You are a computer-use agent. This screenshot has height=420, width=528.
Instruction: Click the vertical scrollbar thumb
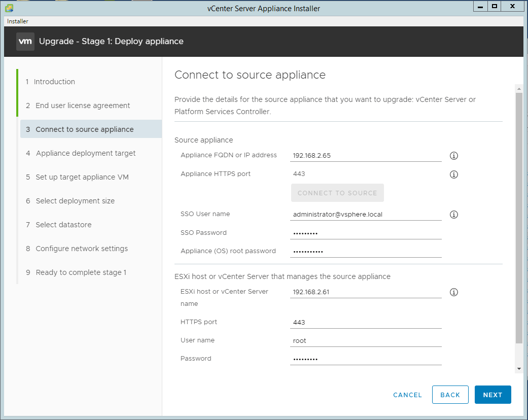(519, 218)
